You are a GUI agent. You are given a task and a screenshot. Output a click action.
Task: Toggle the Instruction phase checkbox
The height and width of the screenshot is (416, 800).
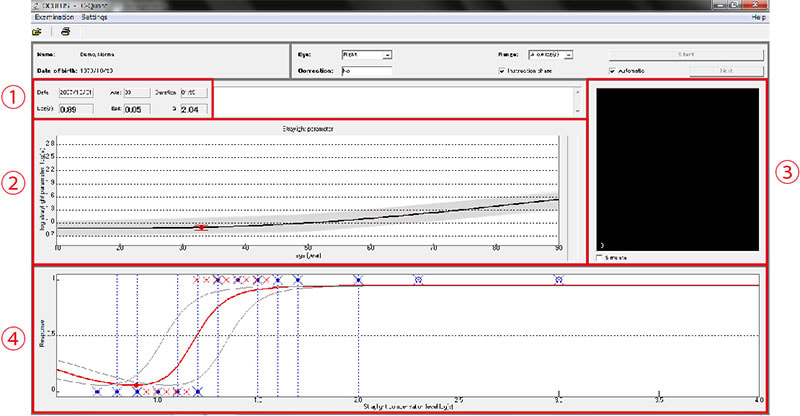point(502,71)
